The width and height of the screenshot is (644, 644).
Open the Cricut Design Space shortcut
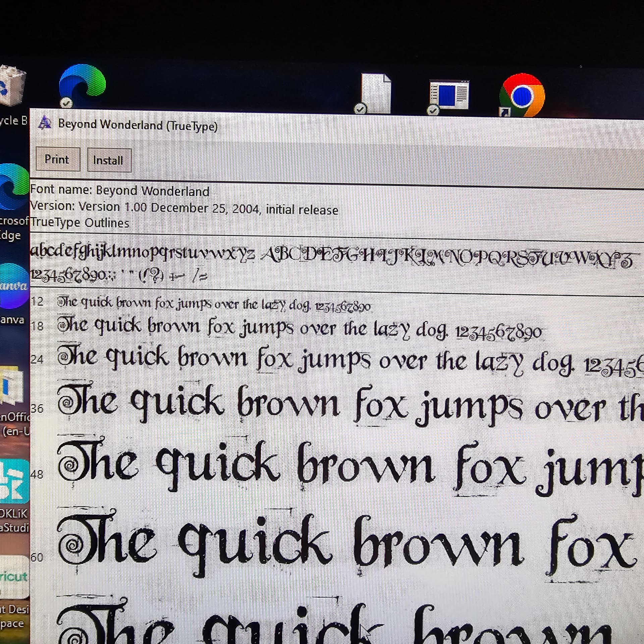pyautogui.click(x=14, y=577)
